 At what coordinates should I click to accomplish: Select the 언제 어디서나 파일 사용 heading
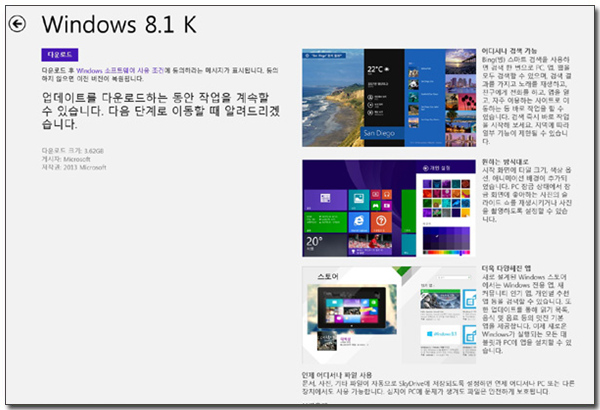337,375
